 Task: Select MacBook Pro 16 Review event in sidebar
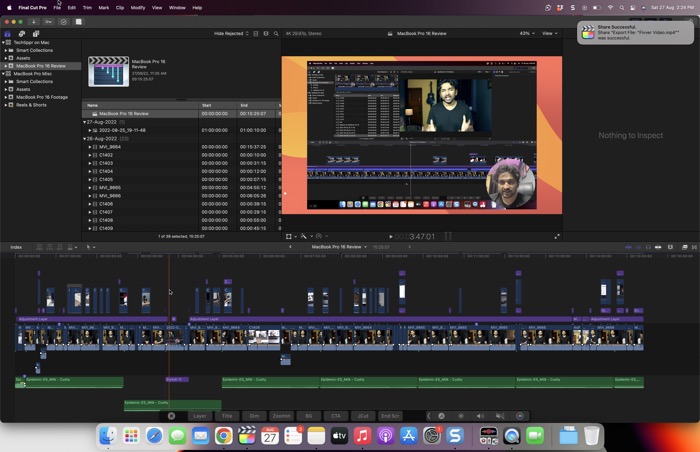[x=41, y=66]
